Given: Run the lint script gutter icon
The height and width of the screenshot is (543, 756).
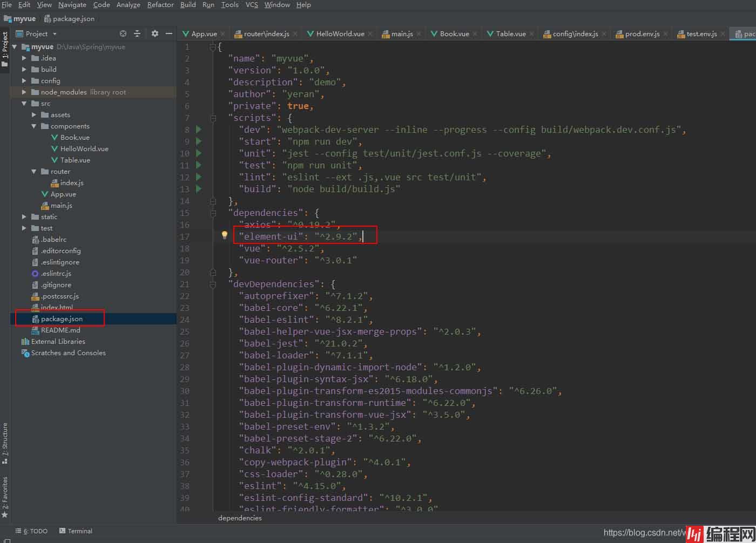Looking at the screenshot, I should tap(199, 177).
